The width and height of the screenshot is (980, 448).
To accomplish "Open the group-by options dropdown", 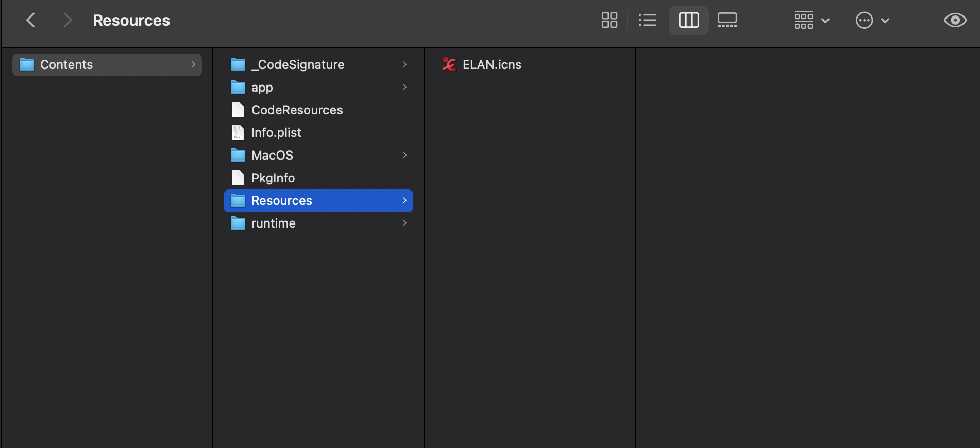I will 812,21.
